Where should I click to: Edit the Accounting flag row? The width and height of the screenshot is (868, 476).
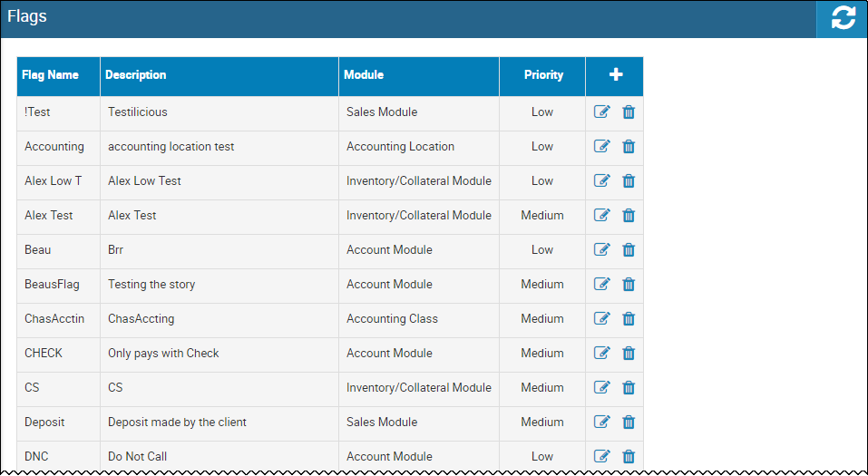click(601, 146)
